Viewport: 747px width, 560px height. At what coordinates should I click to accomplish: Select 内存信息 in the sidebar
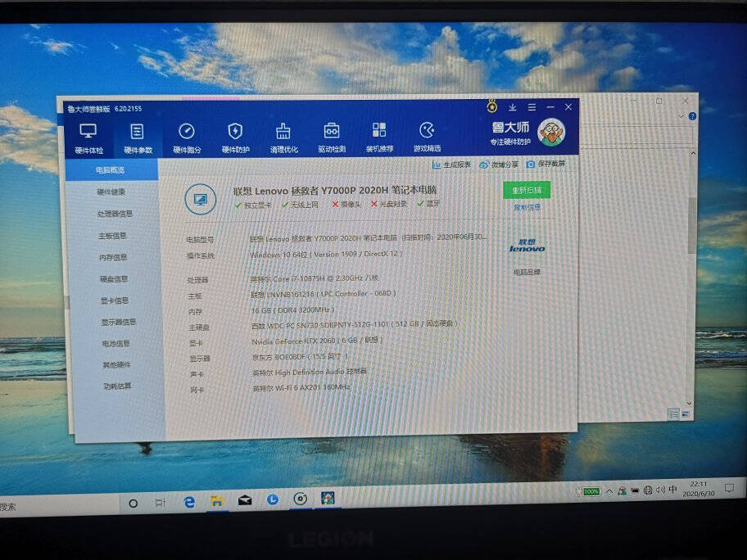coord(113,258)
